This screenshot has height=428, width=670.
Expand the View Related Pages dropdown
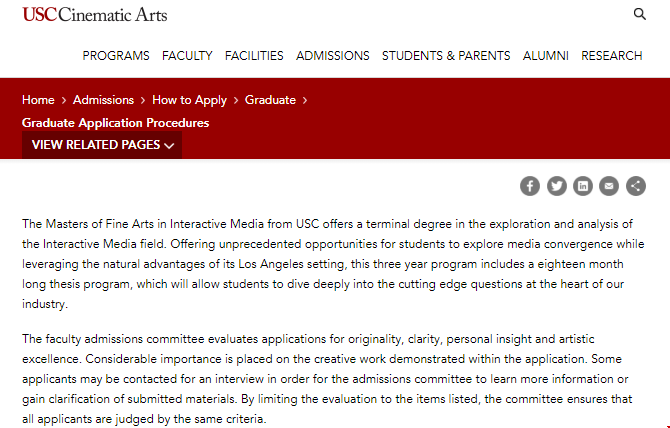pyautogui.click(x=102, y=145)
